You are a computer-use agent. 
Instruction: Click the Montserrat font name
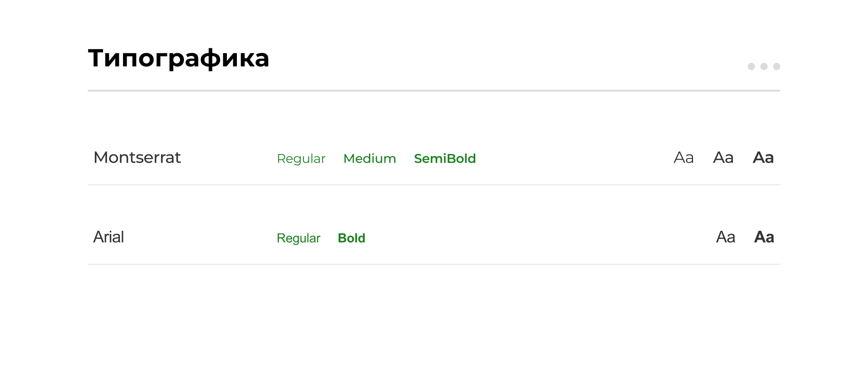pos(137,158)
